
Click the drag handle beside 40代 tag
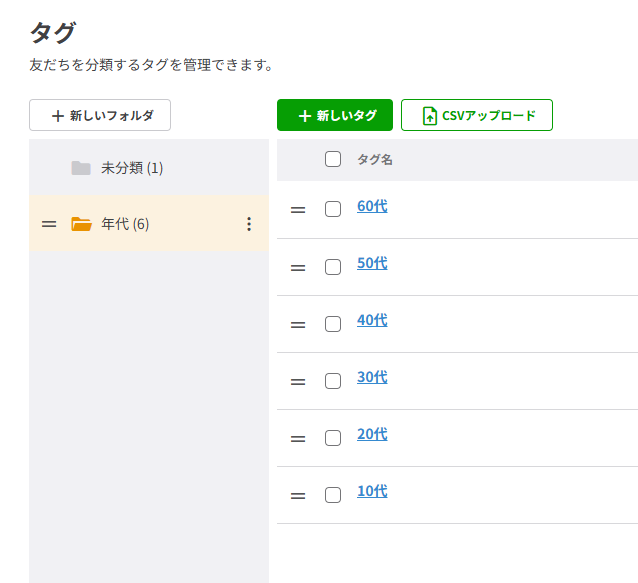pos(298,324)
